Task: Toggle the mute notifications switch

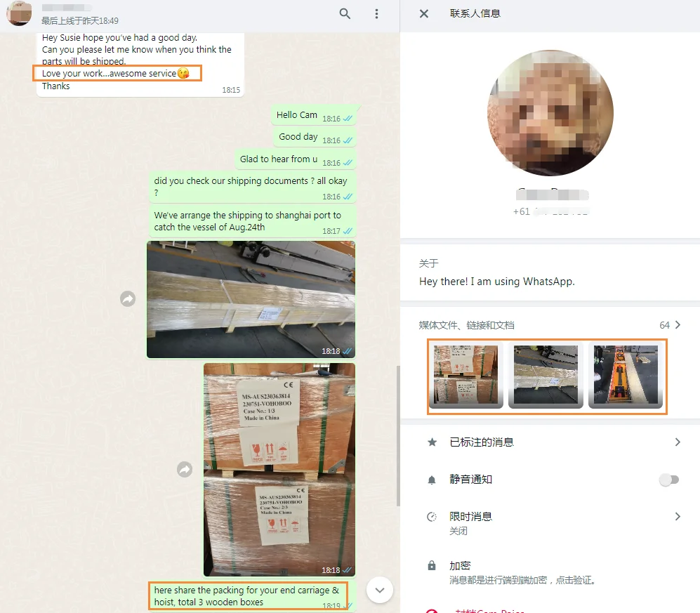Action: point(668,480)
